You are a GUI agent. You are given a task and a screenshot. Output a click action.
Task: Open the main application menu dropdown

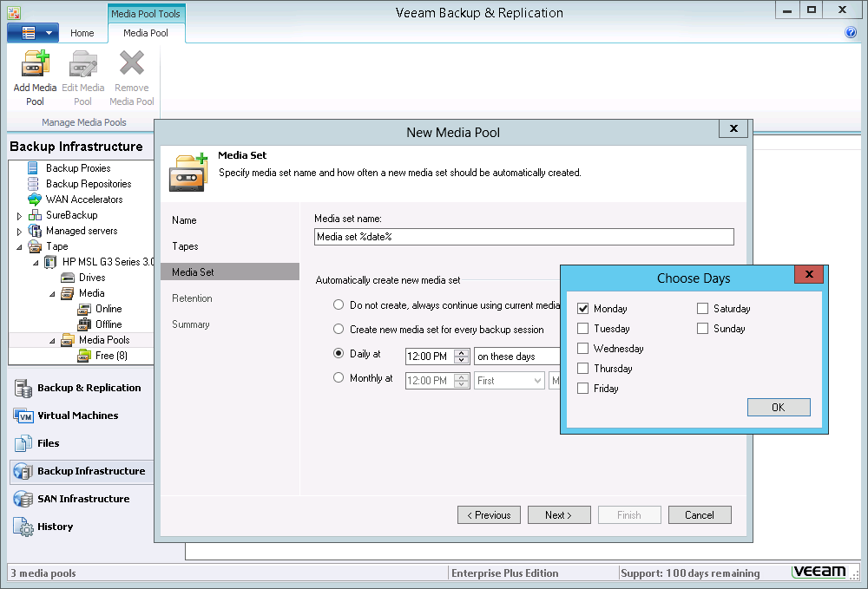tap(33, 33)
